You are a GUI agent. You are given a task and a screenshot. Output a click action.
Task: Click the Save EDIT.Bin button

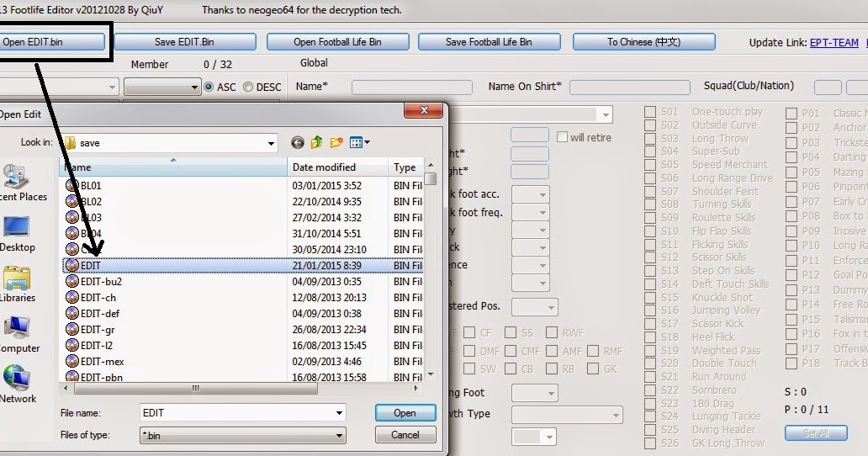[185, 42]
